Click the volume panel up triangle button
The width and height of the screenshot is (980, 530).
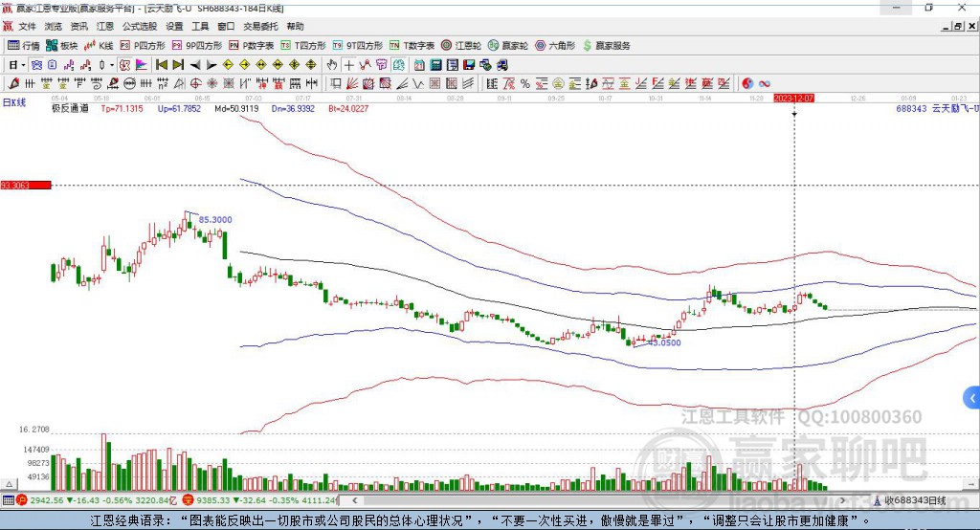coord(9,484)
